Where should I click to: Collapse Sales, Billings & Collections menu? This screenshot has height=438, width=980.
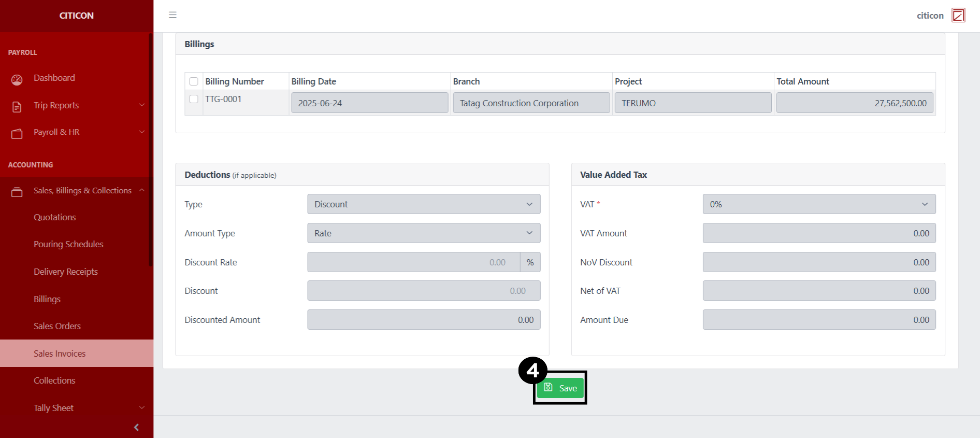click(141, 190)
